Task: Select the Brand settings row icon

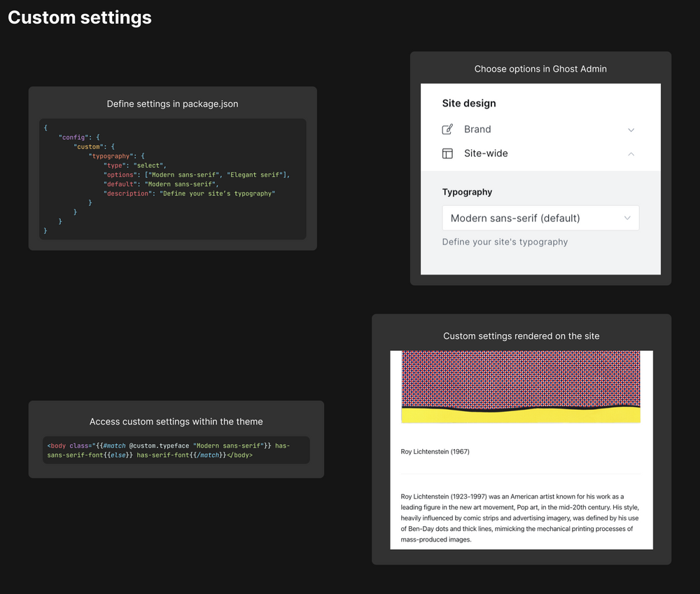Action: (x=447, y=129)
